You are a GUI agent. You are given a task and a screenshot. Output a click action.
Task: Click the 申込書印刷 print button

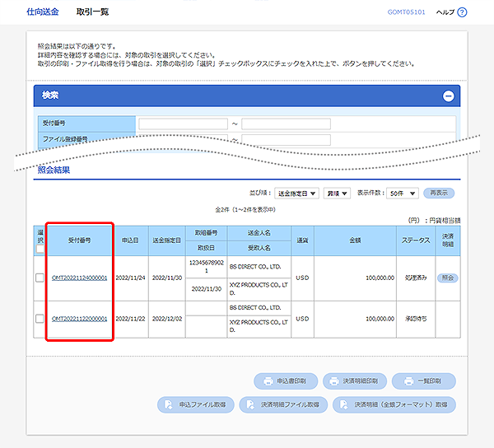(285, 381)
